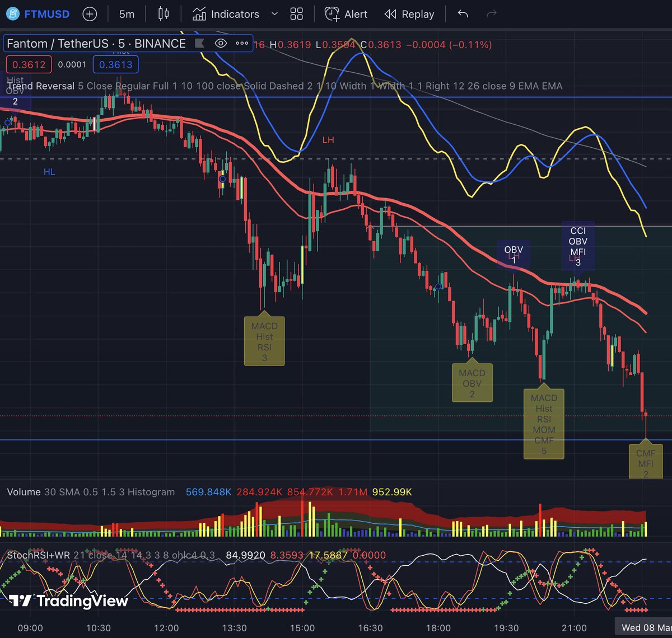
Task: Open the indicator templates grid icon
Action: click(297, 14)
